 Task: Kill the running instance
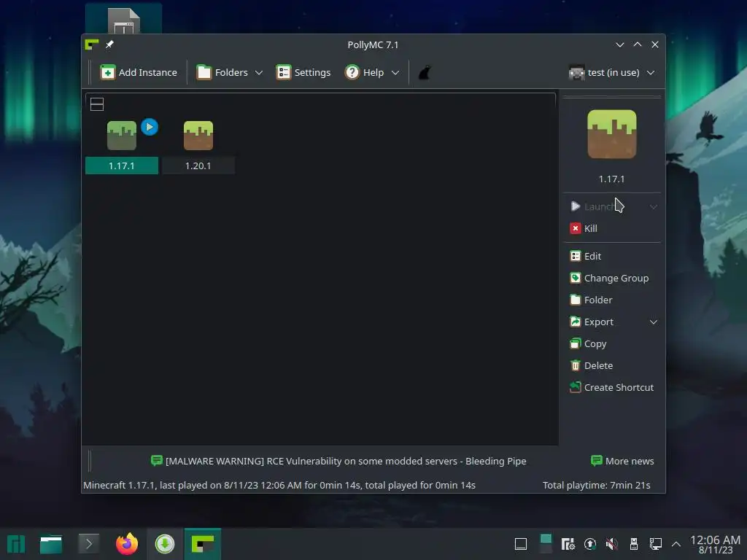click(x=584, y=228)
